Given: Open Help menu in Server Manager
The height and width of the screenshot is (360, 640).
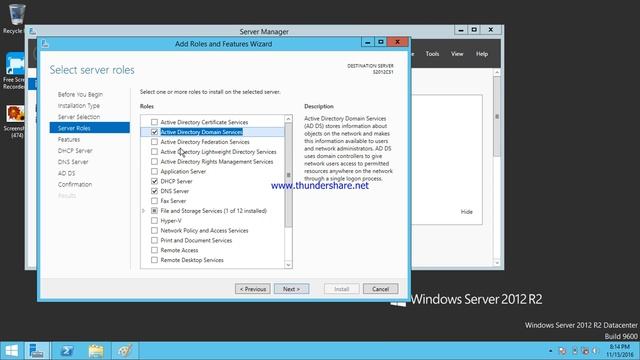Looking at the screenshot, I should pos(482,54).
